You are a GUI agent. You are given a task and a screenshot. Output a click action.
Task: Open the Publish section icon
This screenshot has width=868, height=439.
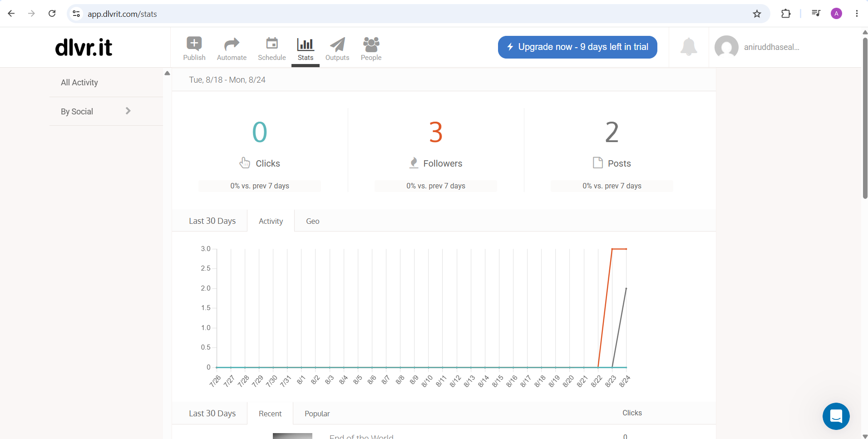pyautogui.click(x=194, y=44)
